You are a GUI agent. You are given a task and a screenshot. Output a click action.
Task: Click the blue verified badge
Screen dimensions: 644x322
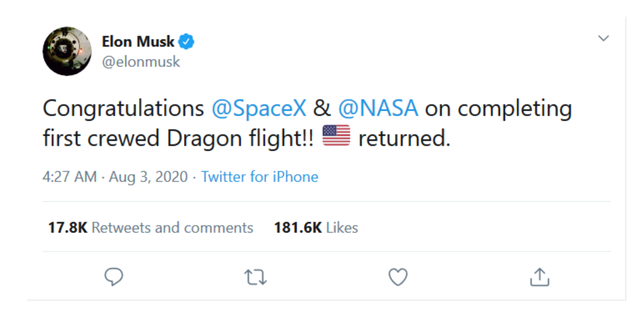[186, 42]
